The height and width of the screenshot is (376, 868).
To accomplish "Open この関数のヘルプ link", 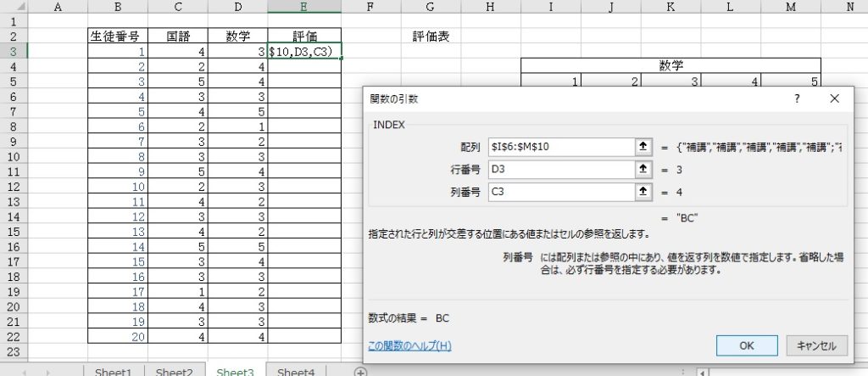I will pyautogui.click(x=409, y=345).
